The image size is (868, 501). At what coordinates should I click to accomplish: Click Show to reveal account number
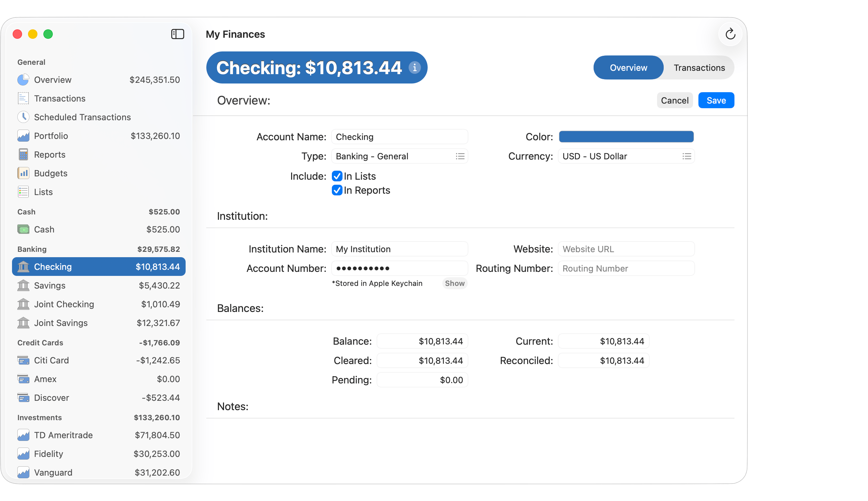[454, 283]
